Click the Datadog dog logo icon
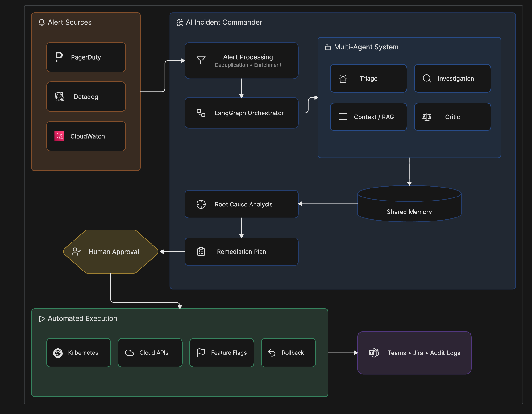The width and height of the screenshot is (532, 414). [59, 97]
